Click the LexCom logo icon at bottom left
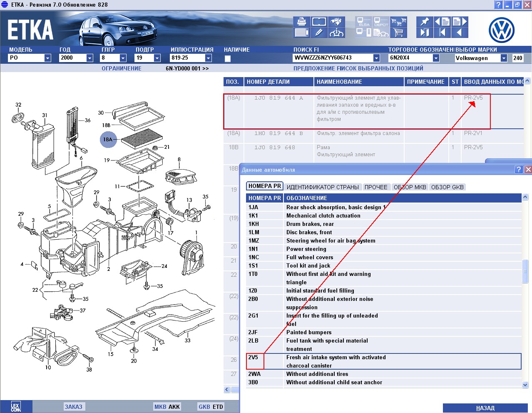Screen dimensions: 532x413 [x=15, y=407]
